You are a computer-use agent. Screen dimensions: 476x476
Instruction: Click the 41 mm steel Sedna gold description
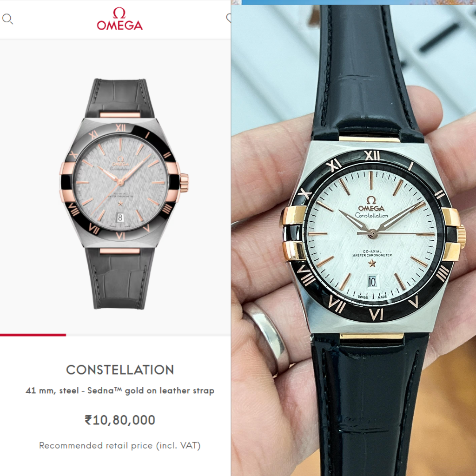click(x=120, y=390)
